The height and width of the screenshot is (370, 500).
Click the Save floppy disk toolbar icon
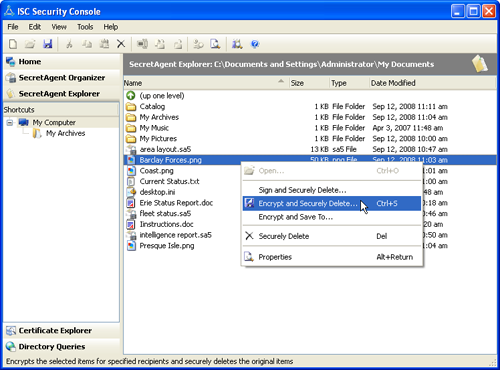[x=48, y=44]
